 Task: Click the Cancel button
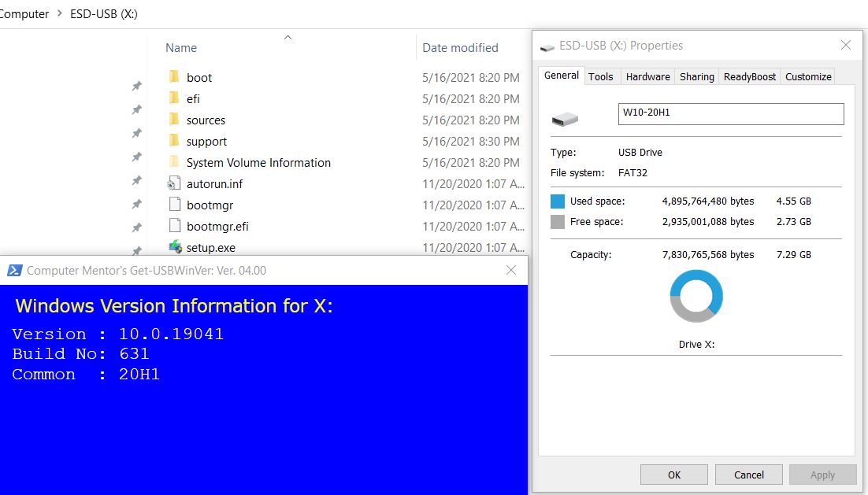pyautogui.click(x=748, y=475)
